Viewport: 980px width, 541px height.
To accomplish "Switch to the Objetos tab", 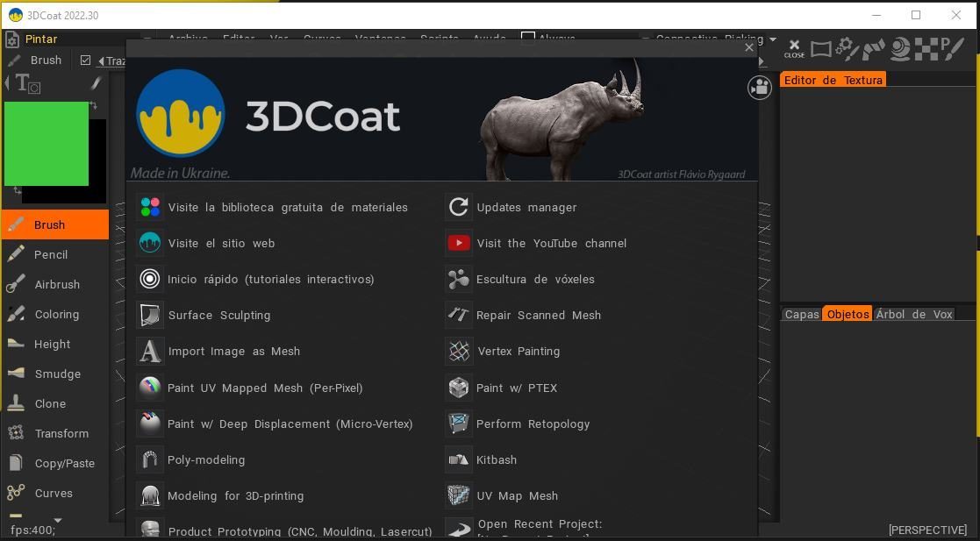I will (848, 314).
